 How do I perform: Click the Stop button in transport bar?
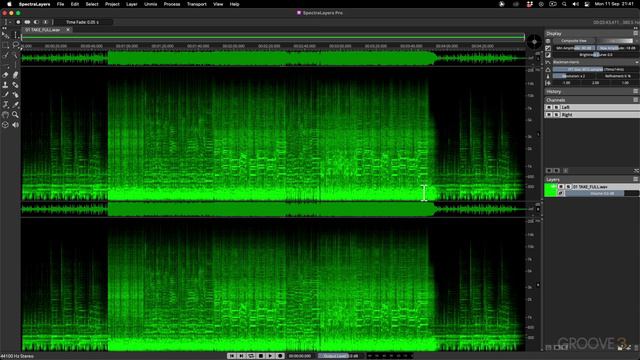pos(260,356)
